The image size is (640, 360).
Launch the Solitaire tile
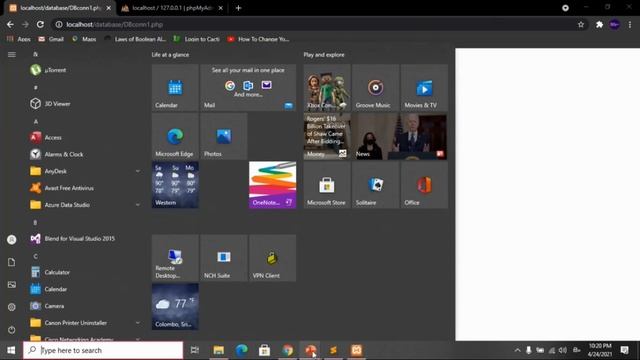(376, 185)
